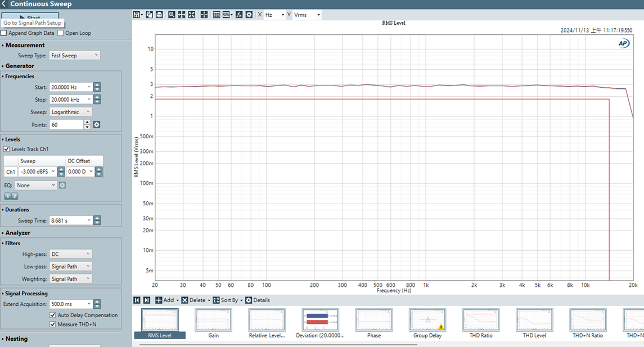The width and height of the screenshot is (644, 347).
Task: Open gear settings next to Points field
Action: pos(97,124)
